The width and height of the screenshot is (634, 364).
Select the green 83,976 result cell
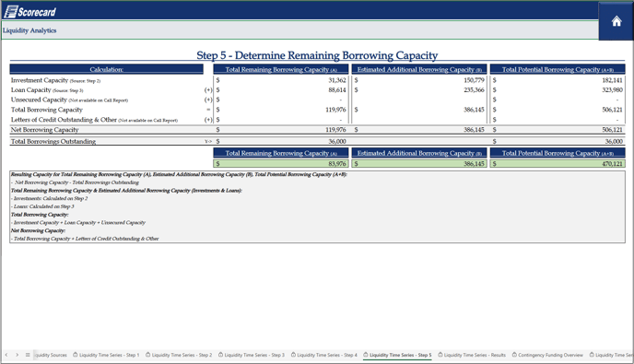pyautogui.click(x=281, y=164)
